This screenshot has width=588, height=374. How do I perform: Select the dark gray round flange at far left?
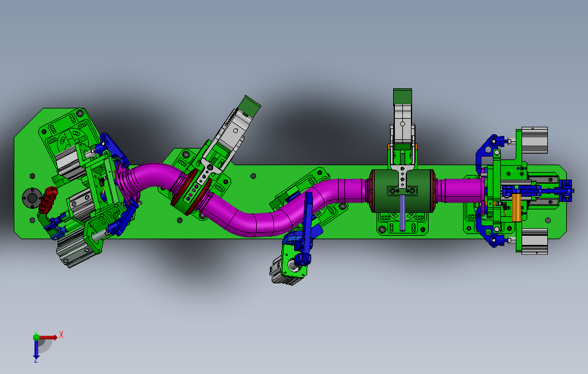click(x=31, y=197)
